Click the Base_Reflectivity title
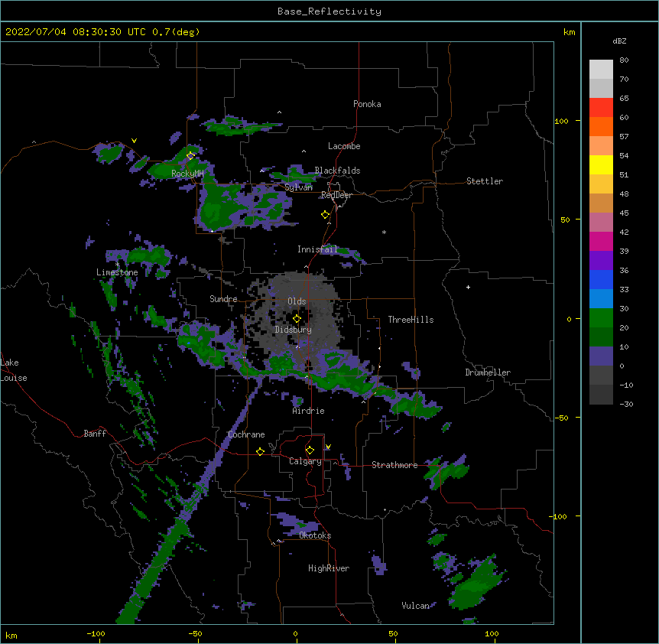The height and width of the screenshot is (644, 659). (329, 11)
